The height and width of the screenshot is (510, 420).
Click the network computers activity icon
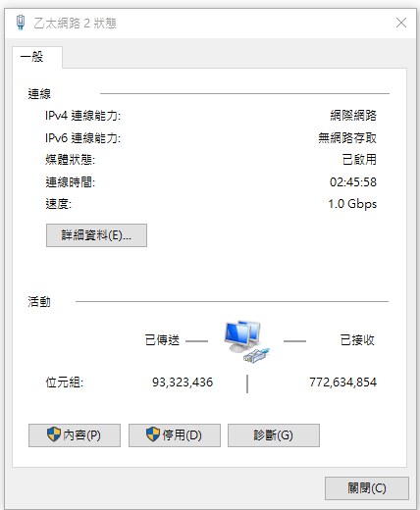point(247,341)
